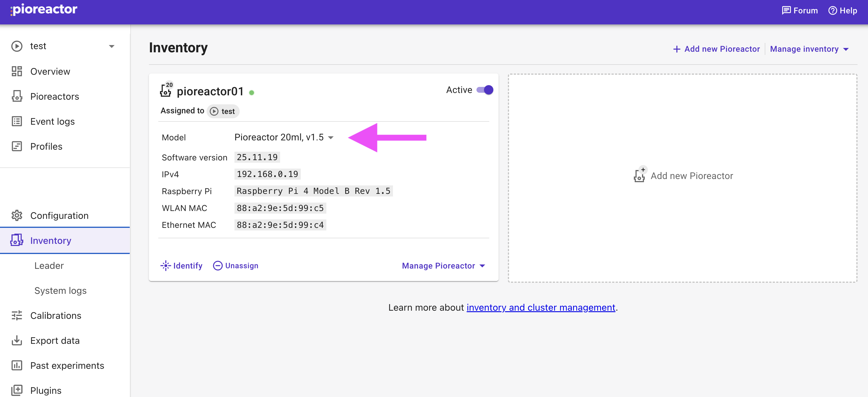Screen dimensions: 868x397
Task: Expand the Manage inventory menu
Action: 809,49
